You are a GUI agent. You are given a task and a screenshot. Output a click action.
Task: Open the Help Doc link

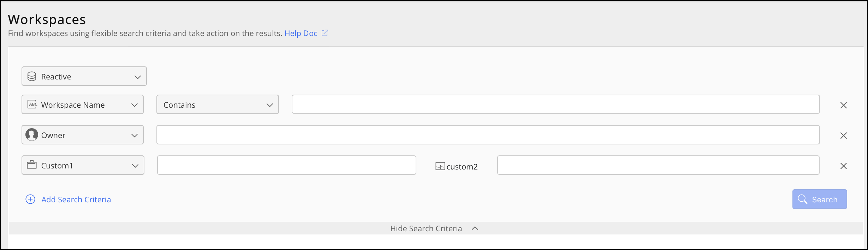tap(301, 33)
